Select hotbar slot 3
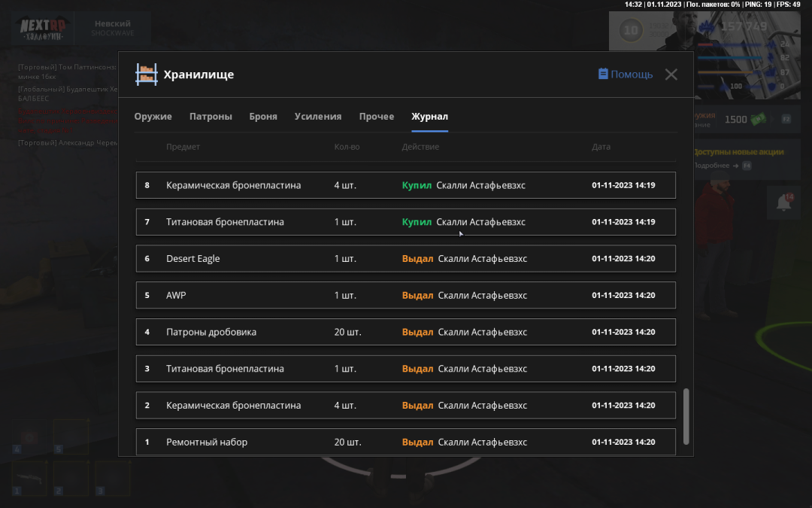This screenshot has width=812, height=508. 113,478
